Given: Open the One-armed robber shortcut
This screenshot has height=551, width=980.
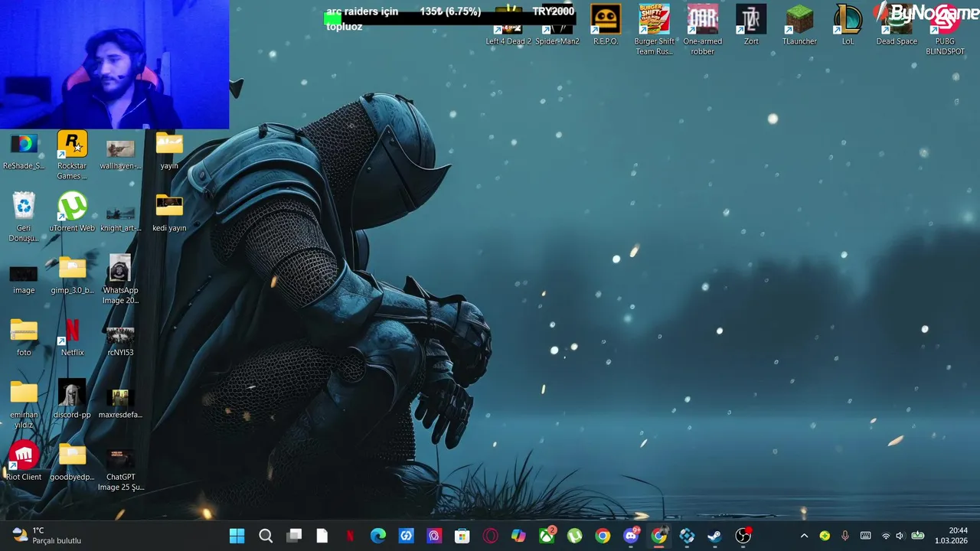Looking at the screenshot, I should point(703,31).
